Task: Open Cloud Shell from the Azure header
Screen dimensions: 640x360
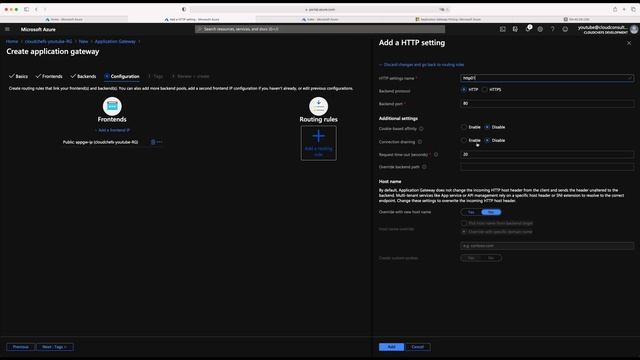Action: pos(502,29)
